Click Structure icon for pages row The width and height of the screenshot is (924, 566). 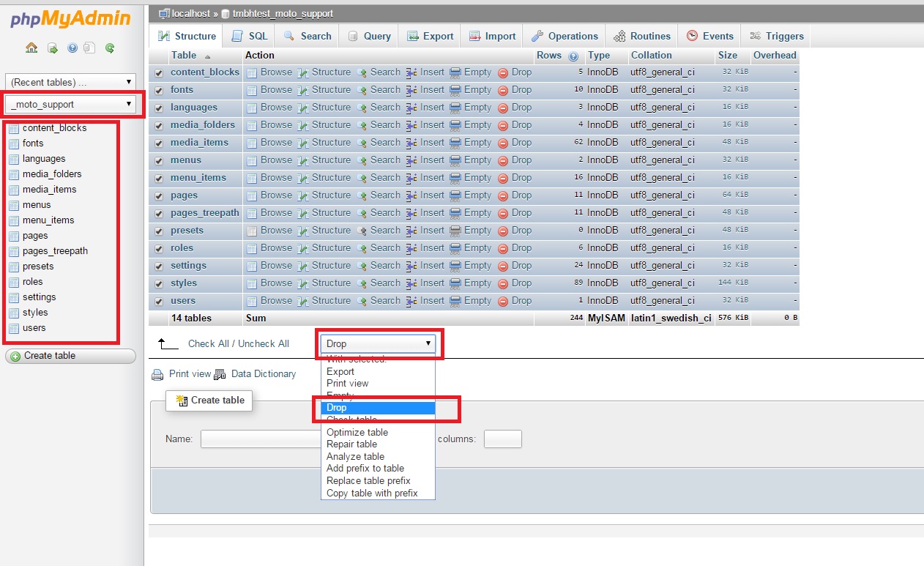point(303,196)
